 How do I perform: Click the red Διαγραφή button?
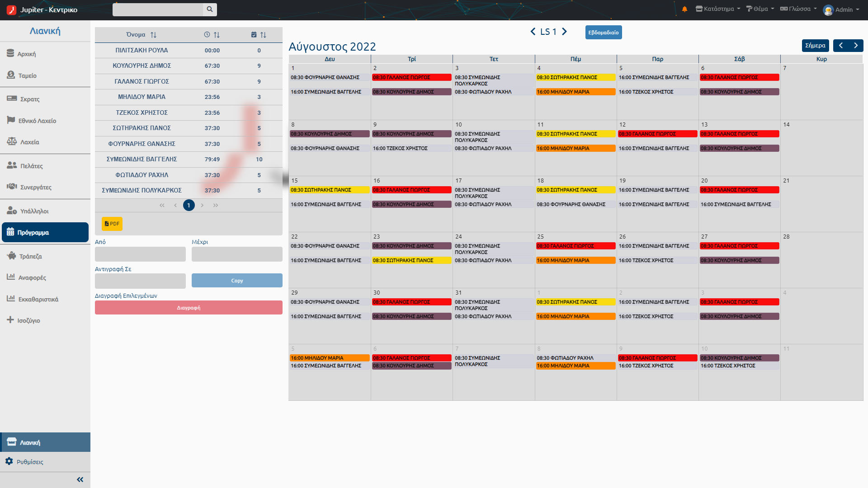point(189,308)
